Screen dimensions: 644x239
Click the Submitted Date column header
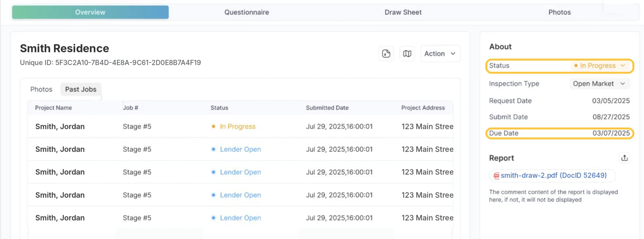327,108
